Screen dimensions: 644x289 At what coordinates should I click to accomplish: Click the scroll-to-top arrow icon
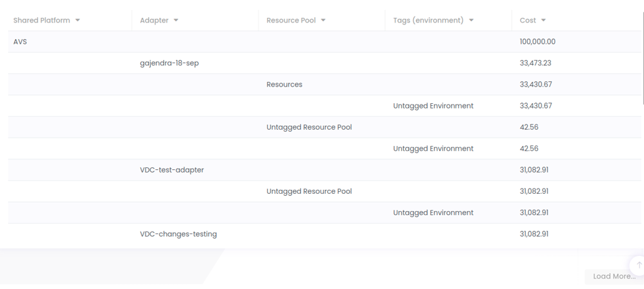pyautogui.click(x=639, y=265)
